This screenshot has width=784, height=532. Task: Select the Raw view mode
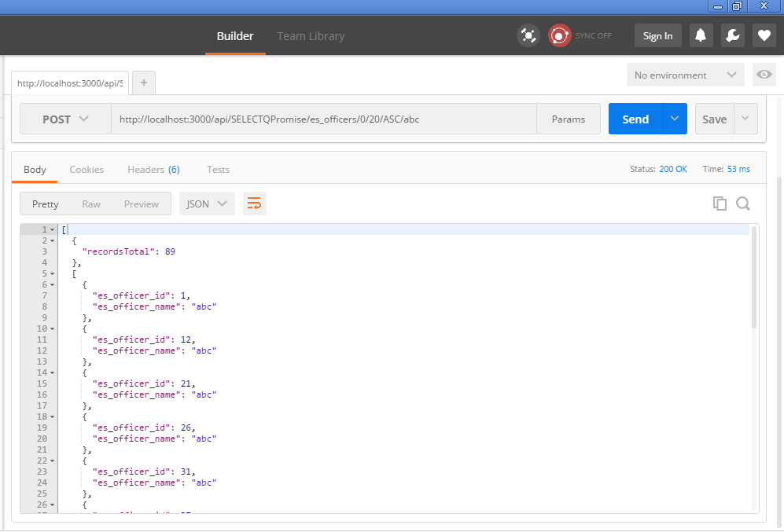click(91, 204)
